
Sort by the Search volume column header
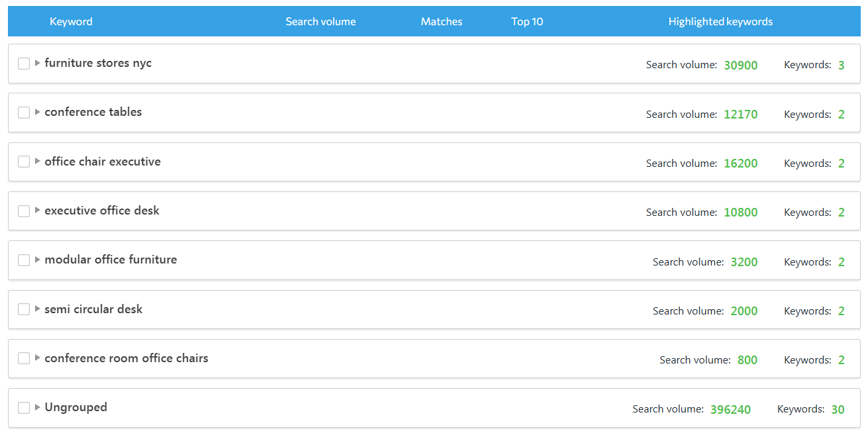pyautogui.click(x=320, y=21)
